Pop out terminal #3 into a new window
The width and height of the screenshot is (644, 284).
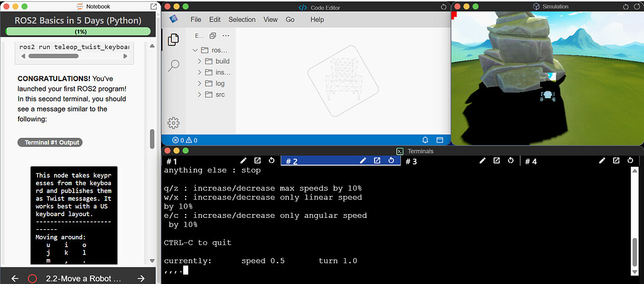pyautogui.click(x=497, y=161)
